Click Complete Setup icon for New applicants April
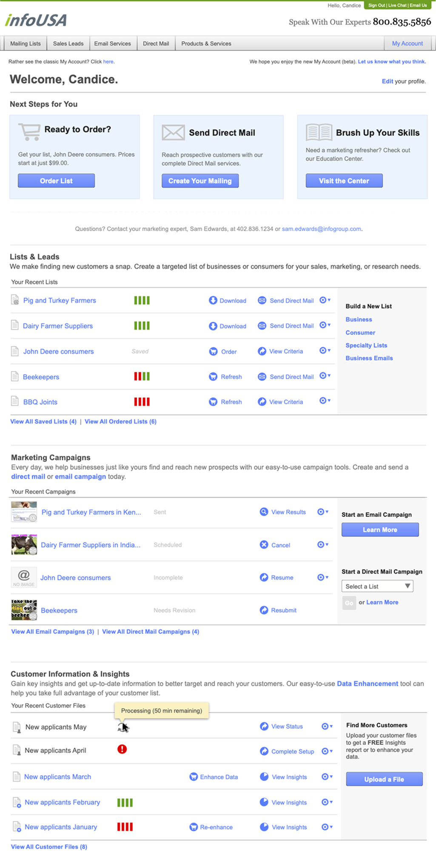The height and width of the screenshot is (868, 436). click(x=264, y=751)
